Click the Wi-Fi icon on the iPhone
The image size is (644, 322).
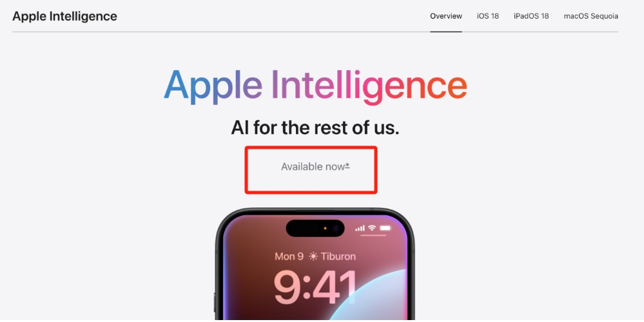372,228
